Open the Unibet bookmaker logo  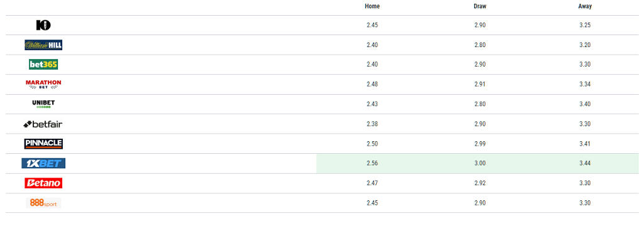pos(43,104)
